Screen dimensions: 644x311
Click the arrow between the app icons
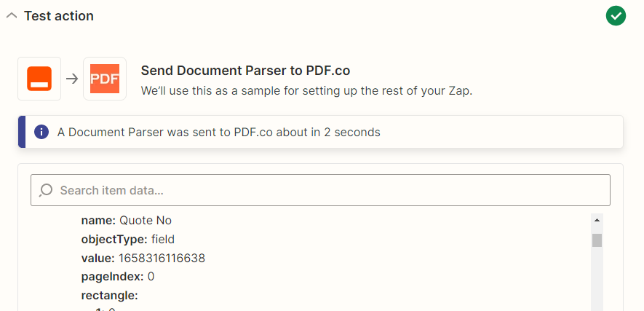[72, 79]
